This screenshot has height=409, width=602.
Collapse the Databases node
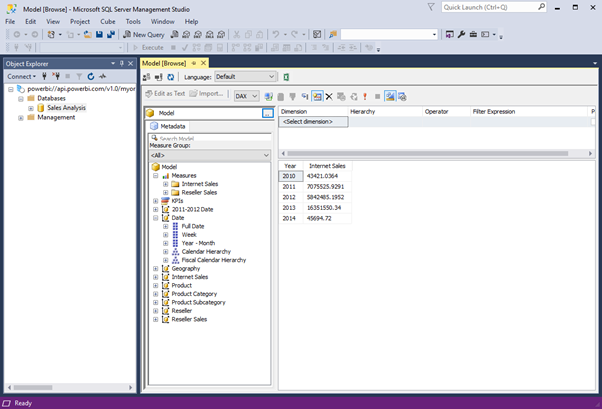click(x=21, y=98)
